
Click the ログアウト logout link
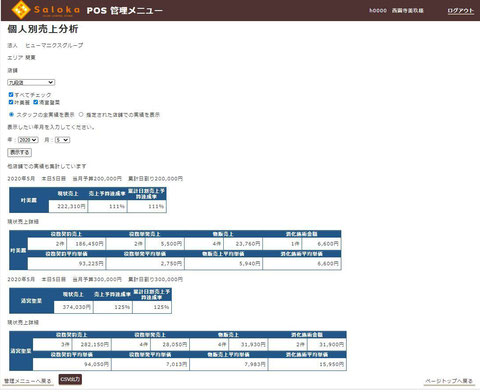[460, 11]
